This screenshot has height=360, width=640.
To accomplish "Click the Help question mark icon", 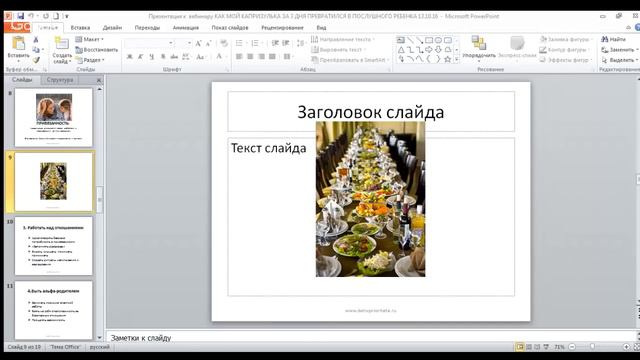I will pyautogui.click(x=638, y=27).
